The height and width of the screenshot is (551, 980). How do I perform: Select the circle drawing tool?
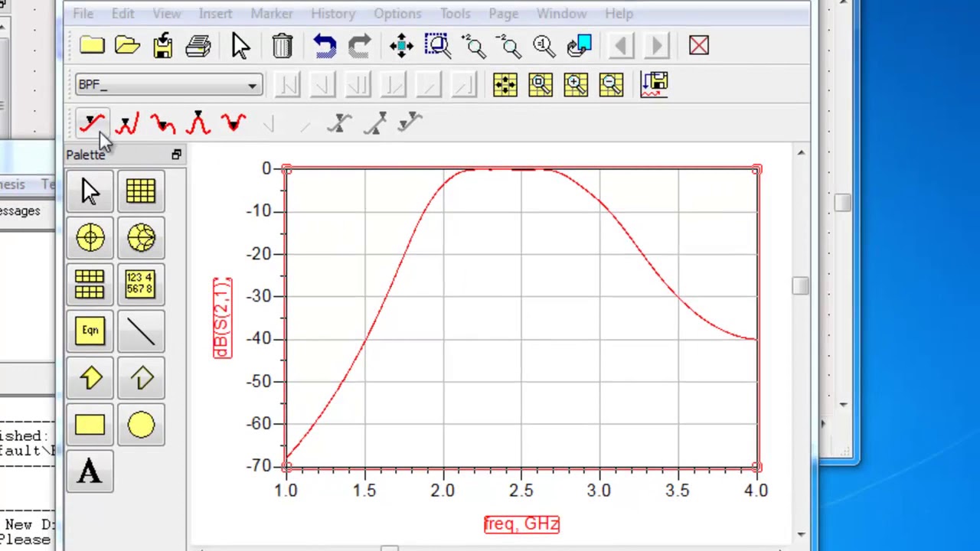click(x=141, y=425)
